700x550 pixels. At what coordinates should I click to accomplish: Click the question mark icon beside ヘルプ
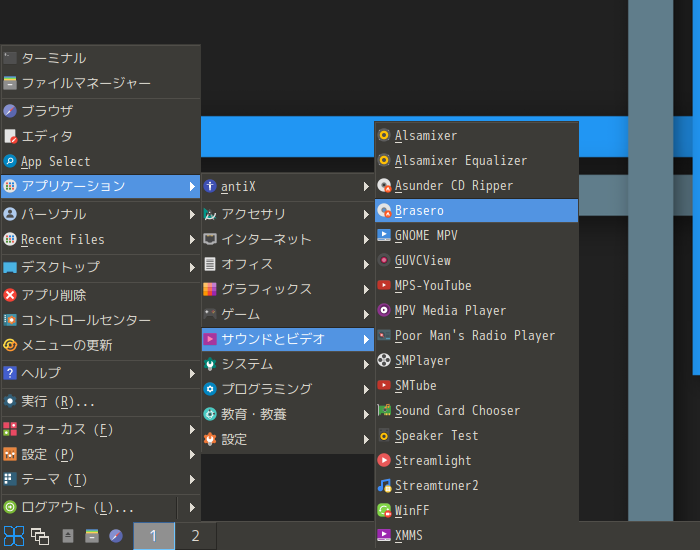[10, 373]
